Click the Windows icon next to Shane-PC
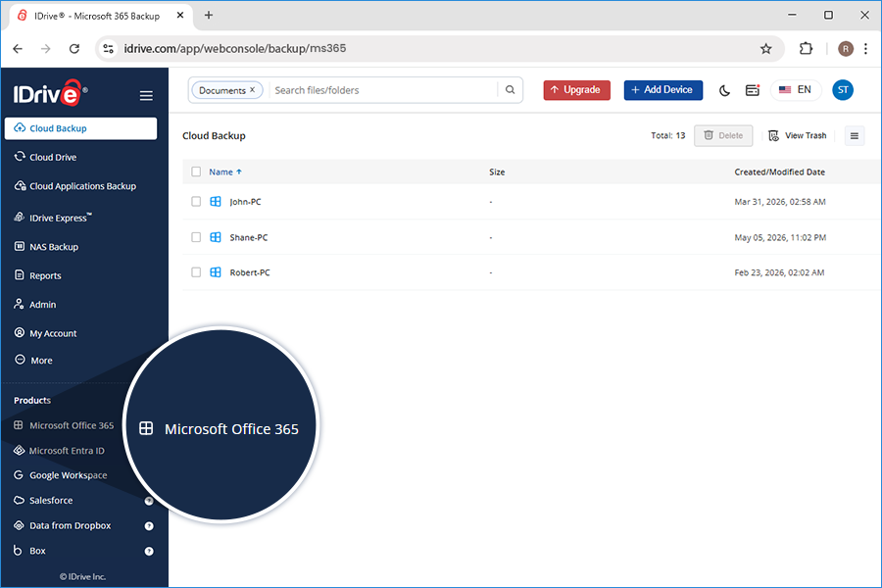The height and width of the screenshot is (588, 882). [x=216, y=237]
